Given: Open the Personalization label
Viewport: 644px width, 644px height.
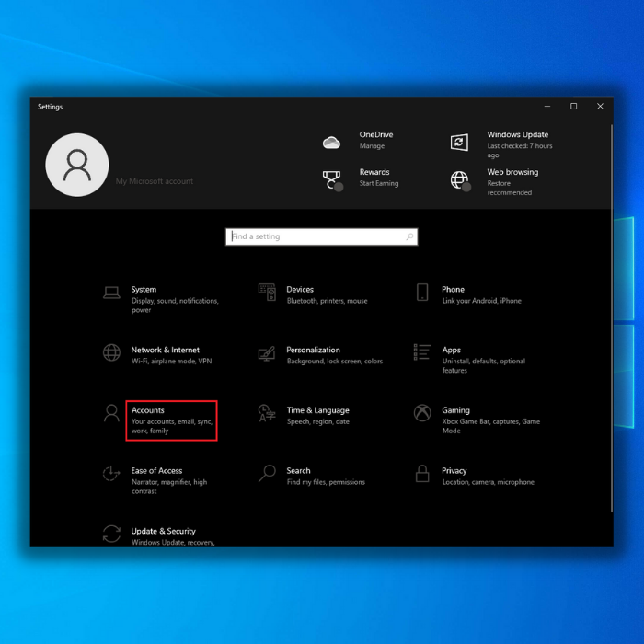Looking at the screenshot, I should pyautogui.click(x=314, y=350).
